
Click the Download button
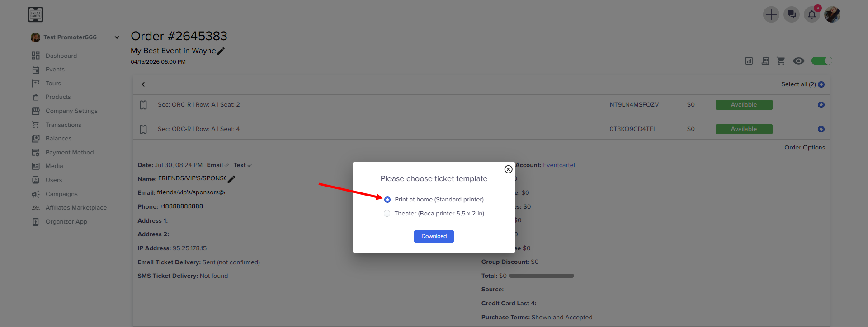pos(434,236)
